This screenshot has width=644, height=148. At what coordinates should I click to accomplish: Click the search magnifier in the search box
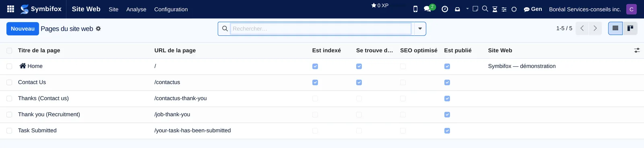click(225, 29)
